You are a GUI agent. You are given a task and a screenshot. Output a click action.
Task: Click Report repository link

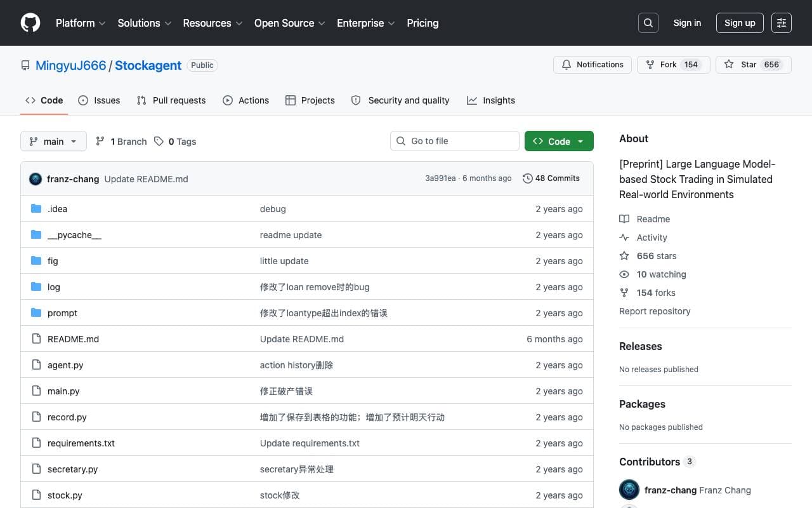pyautogui.click(x=655, y=311)
